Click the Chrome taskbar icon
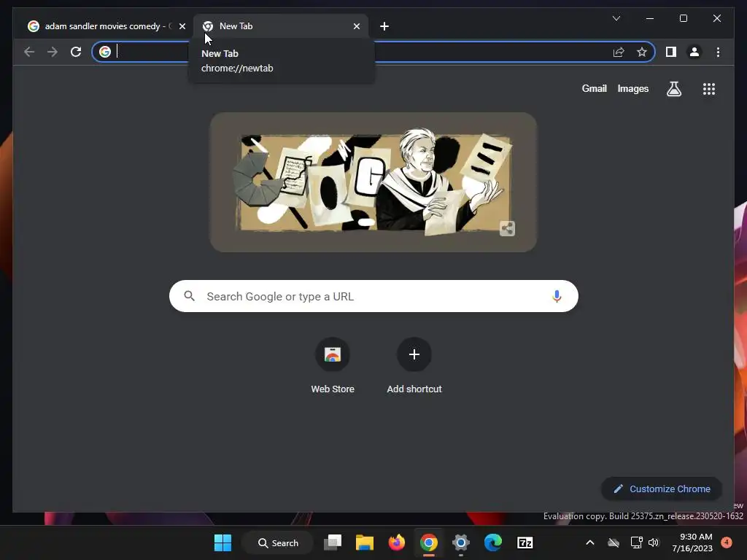This screenshot has height=560, width=747. point(428,542)
